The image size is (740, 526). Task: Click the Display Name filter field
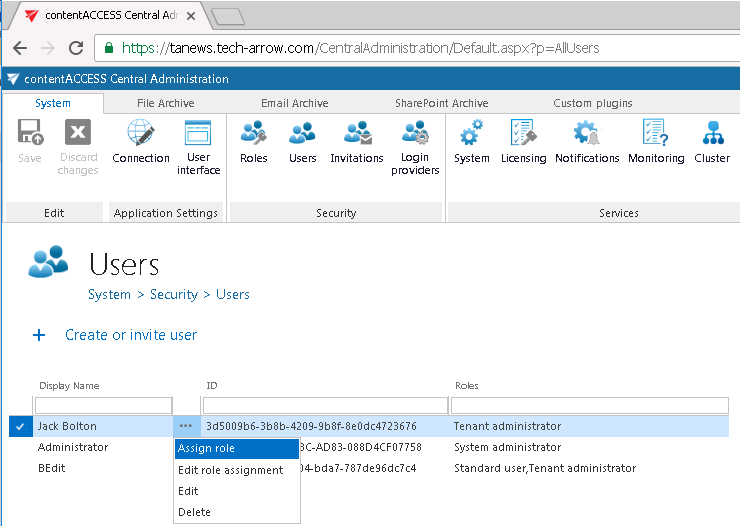pyautogui.click(x=103, y=405)
